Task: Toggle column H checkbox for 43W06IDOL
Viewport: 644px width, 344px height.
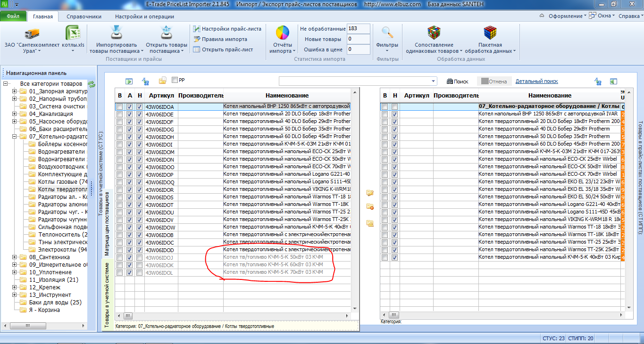Action: tap(139, 273)
